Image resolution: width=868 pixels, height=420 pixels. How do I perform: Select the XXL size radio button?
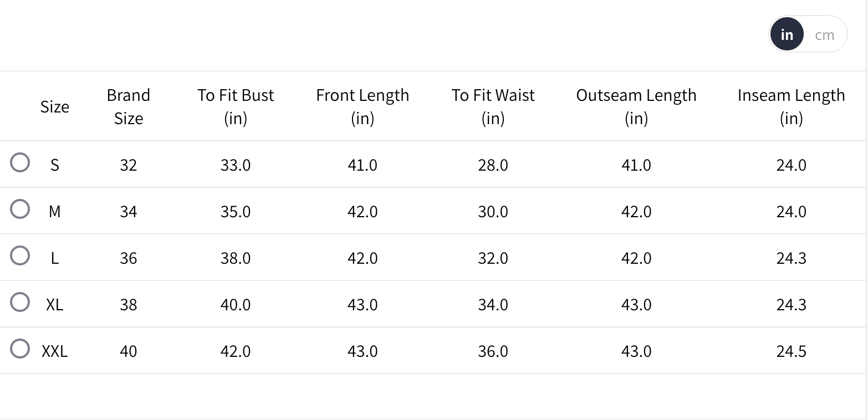point(20,349)
